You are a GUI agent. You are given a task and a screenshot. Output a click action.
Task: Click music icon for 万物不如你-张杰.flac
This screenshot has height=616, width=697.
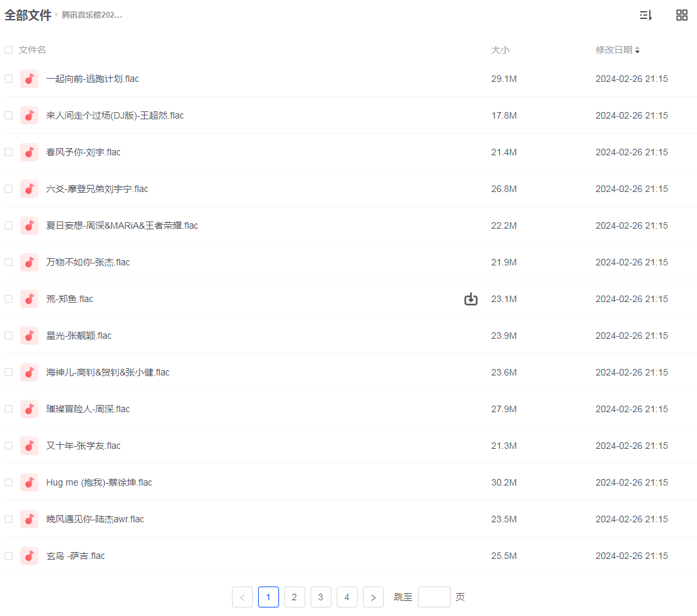[29, 262]
